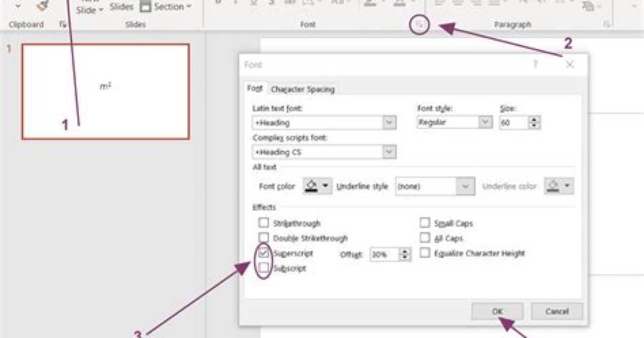This screenshot has width=644, height=338.
Task: Expand the Font style dropdown arrow
Action: [x=485, y=122]
